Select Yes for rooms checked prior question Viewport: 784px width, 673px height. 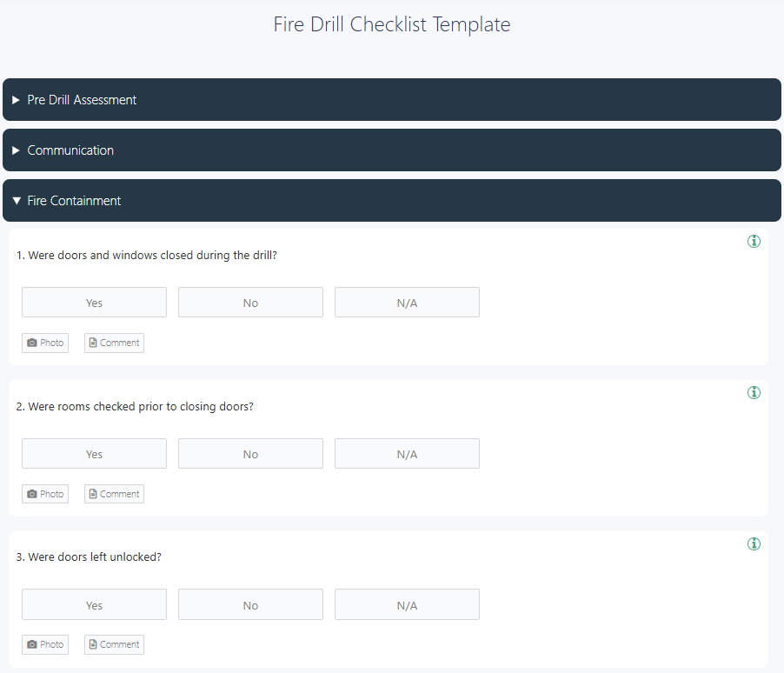94,453
